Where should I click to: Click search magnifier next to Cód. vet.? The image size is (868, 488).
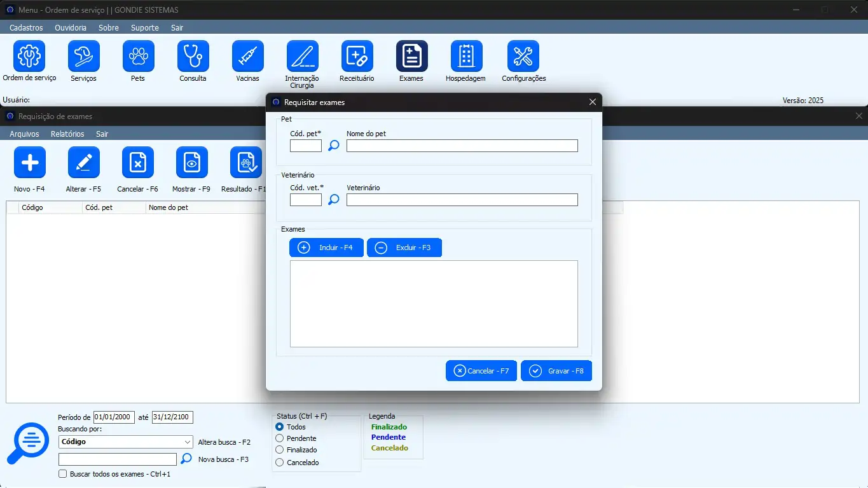click(x=333, y=200)
